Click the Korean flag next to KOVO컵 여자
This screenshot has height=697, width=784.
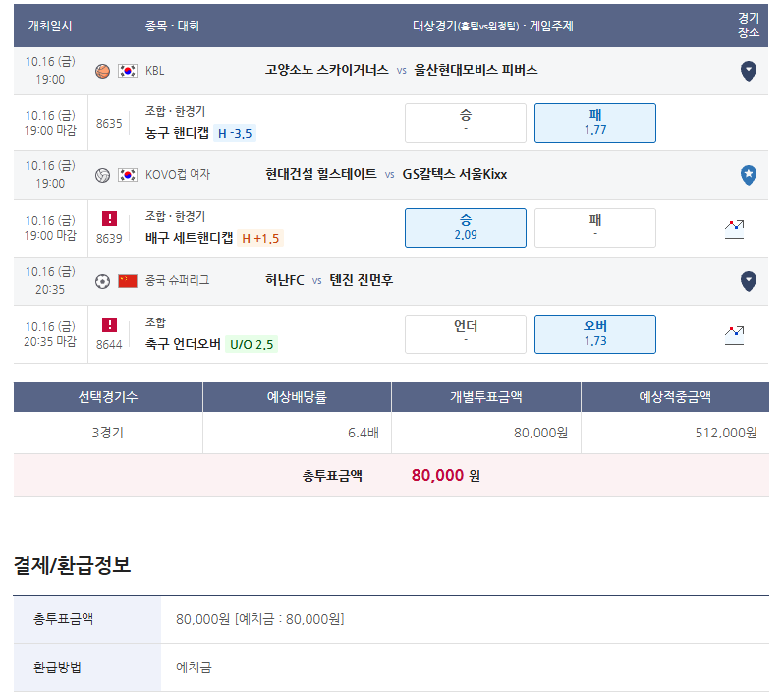tap(128, 175)
